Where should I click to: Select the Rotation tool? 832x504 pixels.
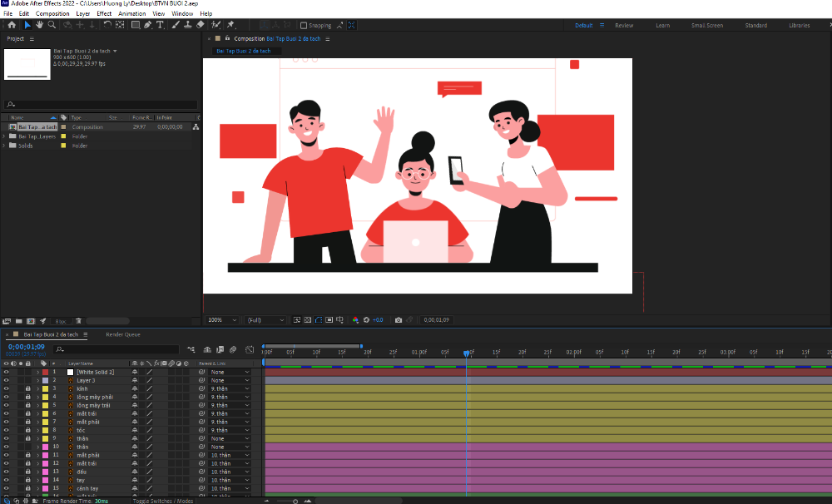click(107, 25)
